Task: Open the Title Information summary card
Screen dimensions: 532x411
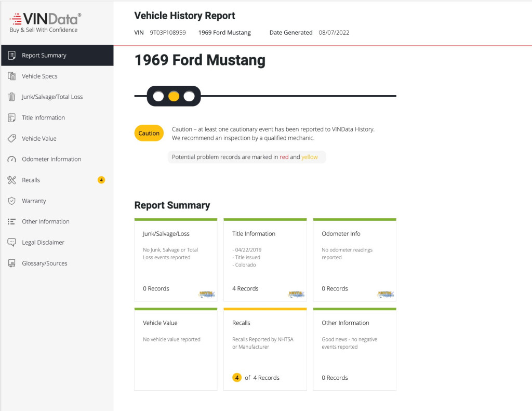Action: (265, 260)
